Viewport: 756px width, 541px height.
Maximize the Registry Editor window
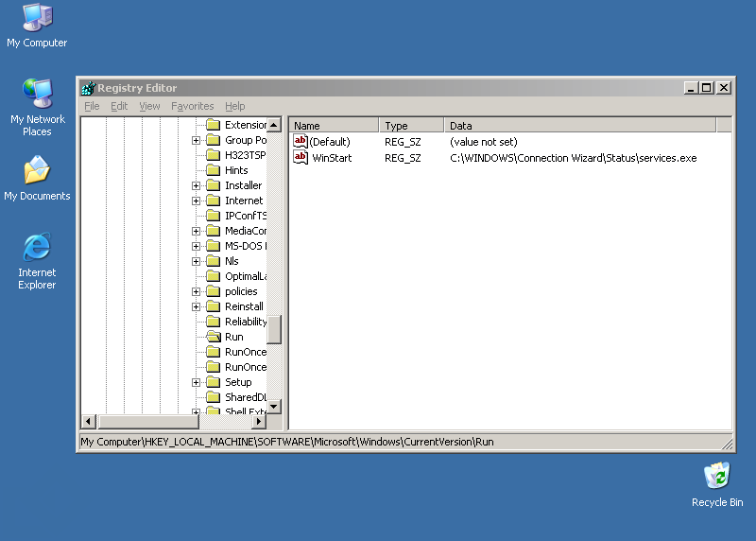tap(707, 88)
